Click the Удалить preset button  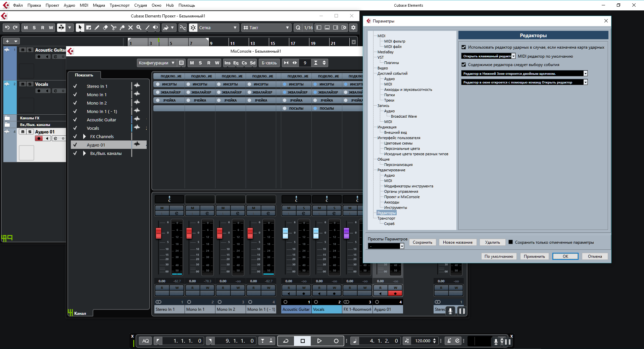coord(492,242)
